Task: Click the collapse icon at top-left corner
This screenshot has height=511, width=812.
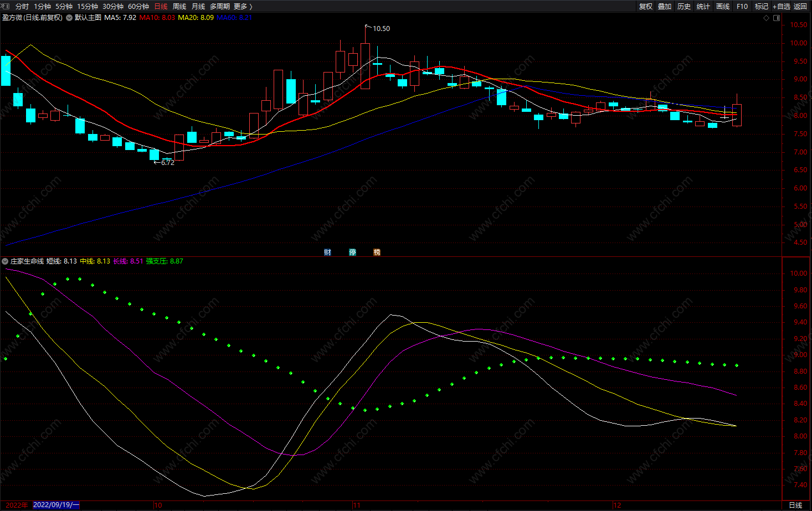Action: (x=6, y=7)
